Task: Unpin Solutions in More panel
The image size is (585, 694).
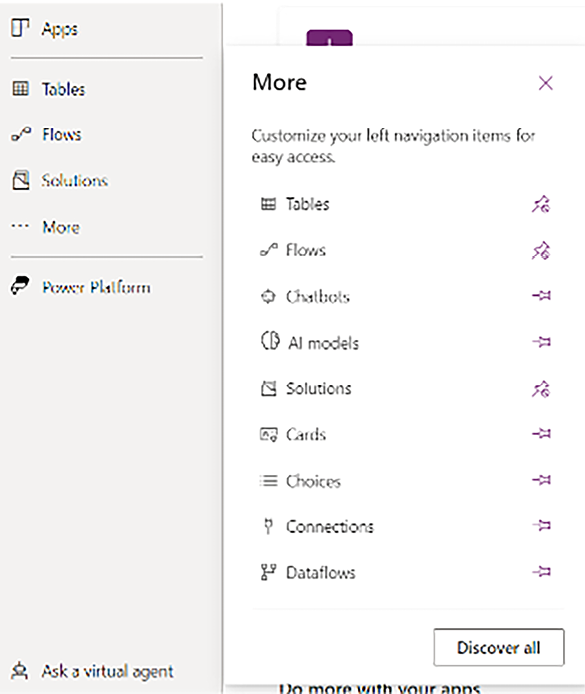Action: pos(541,389)
